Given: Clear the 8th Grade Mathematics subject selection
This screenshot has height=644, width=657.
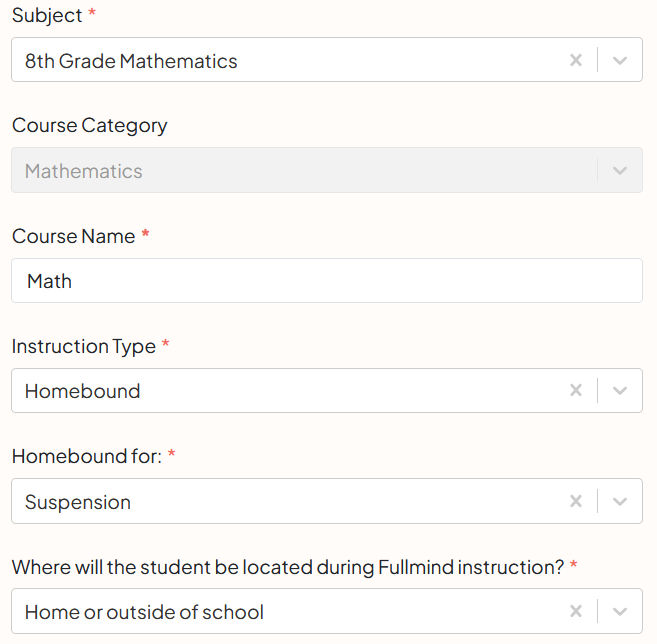Looking at the screenshot, I should 576,60.
